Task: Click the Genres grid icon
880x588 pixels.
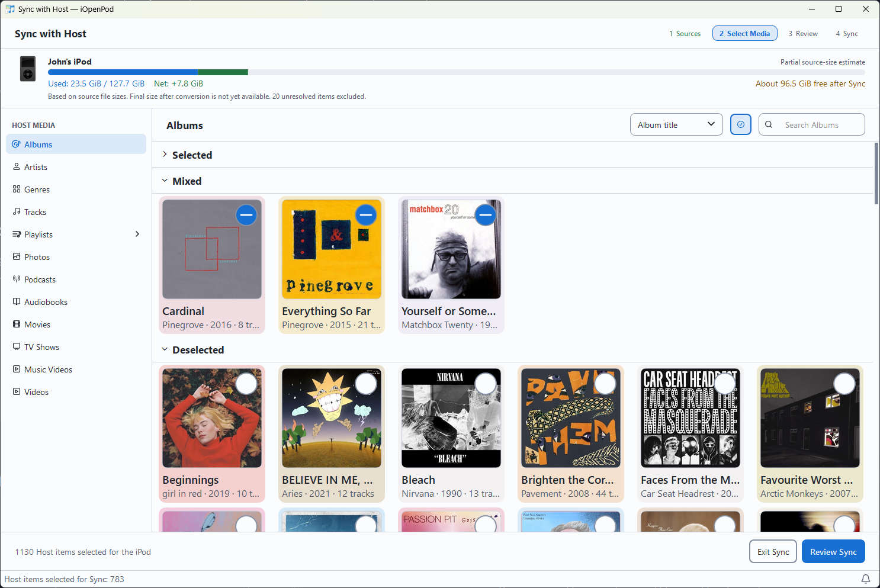Action: [x=17, y=189]
